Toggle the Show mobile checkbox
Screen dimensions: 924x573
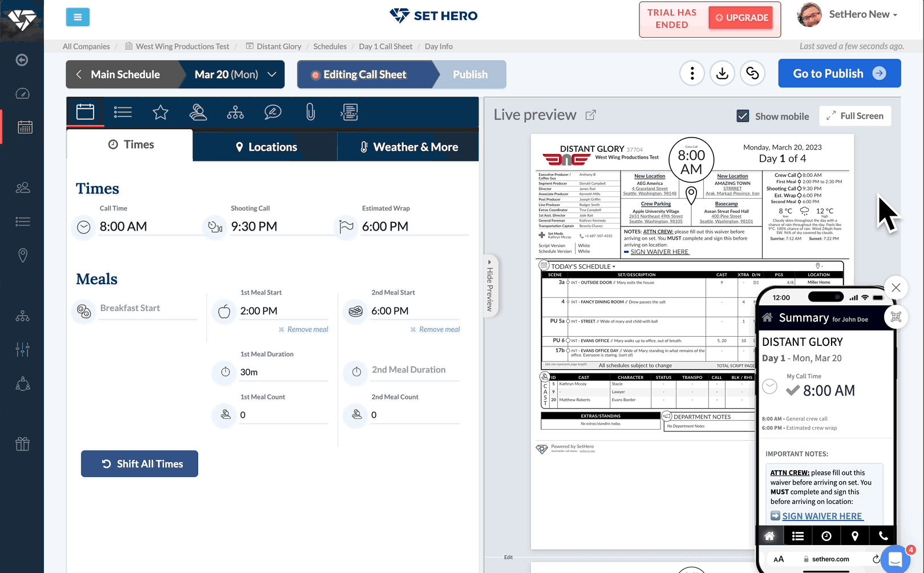click(743, 116)
